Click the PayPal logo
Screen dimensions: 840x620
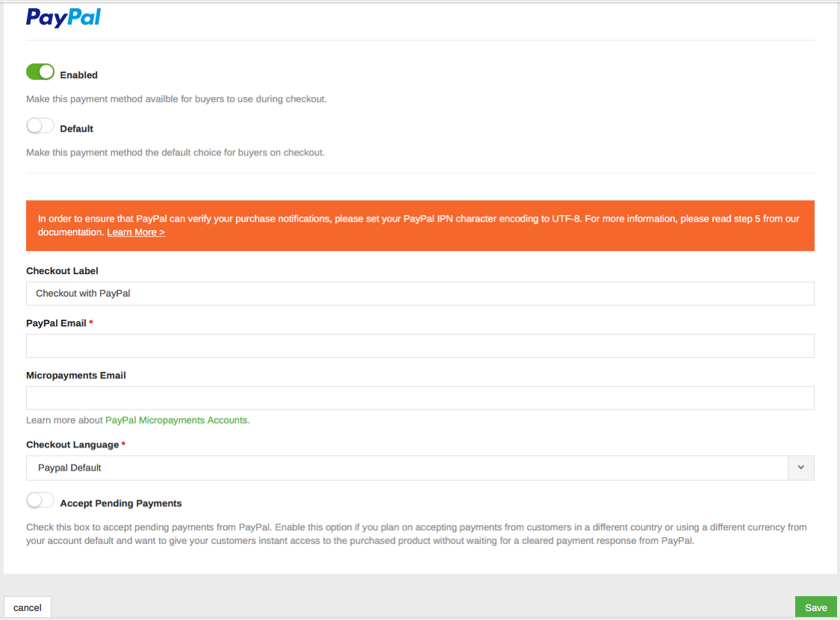click(63, 18)
